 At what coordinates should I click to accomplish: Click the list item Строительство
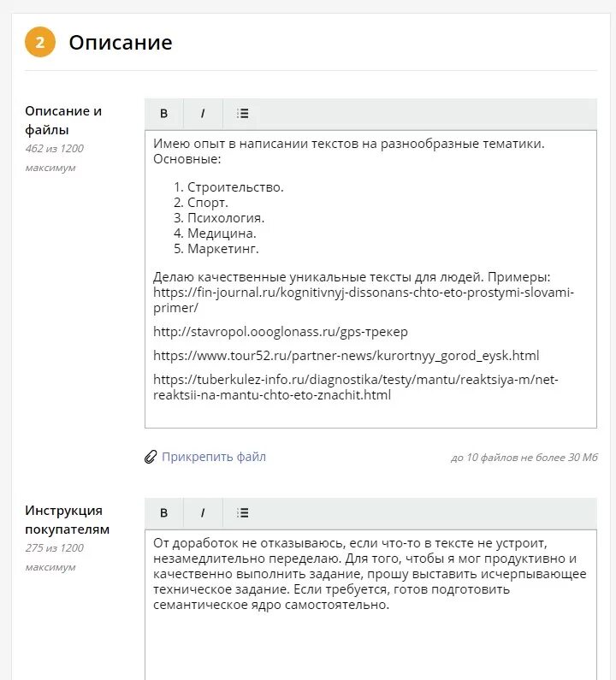click(x=235, y=187)
